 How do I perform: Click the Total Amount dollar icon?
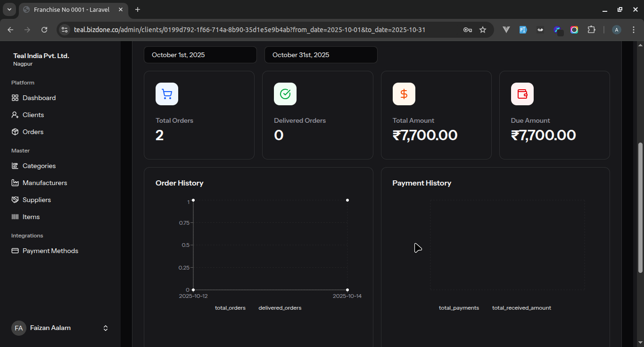404,94
